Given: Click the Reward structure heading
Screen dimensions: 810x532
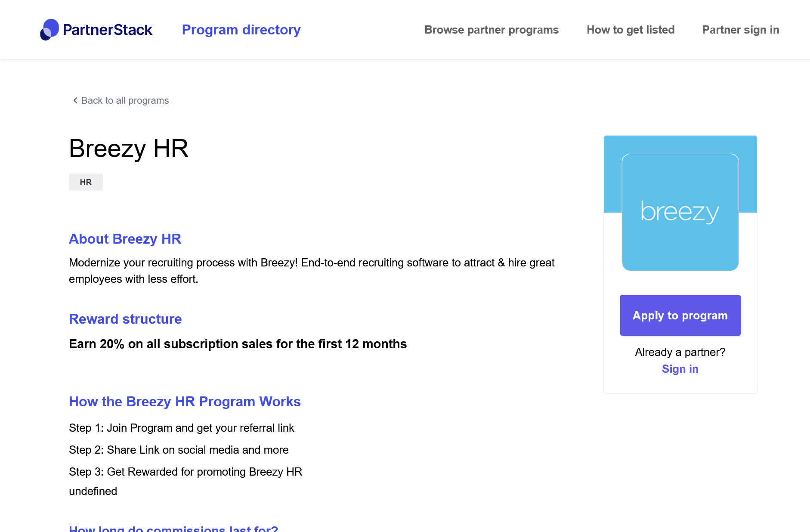Looking at the screenshot, I should click(x=125, y=319).
